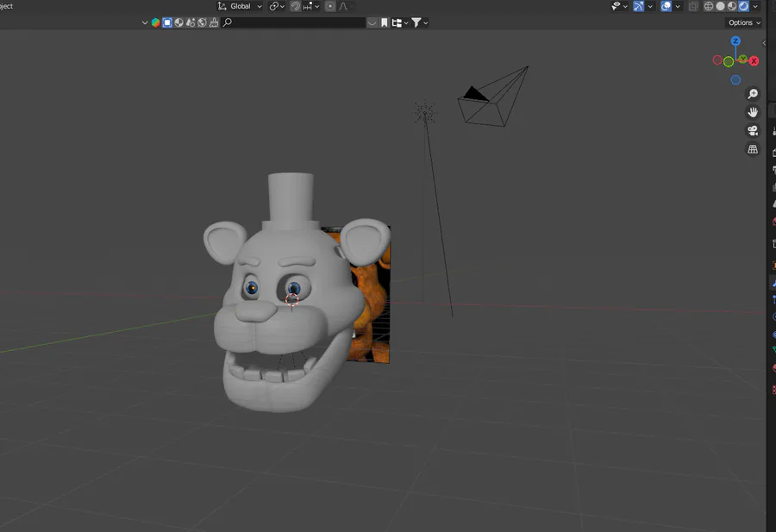Snap view to the negative Z blue circle

tap(736, 79)
